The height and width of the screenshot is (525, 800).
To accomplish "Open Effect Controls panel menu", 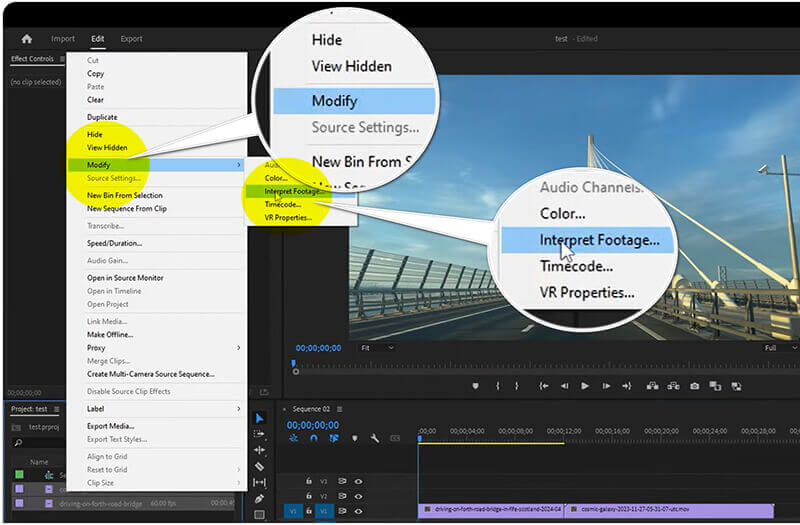I will [62, 59].
